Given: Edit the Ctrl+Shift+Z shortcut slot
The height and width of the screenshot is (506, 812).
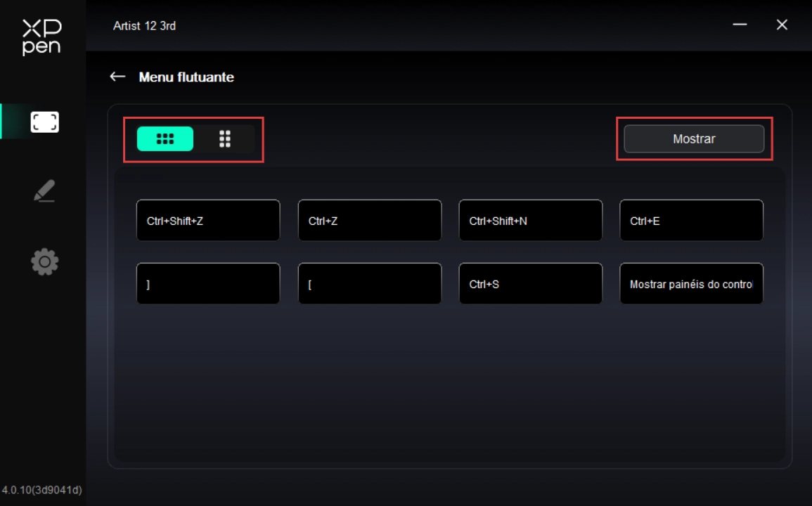Looking at the screenshot, I should tap(208, 221).
